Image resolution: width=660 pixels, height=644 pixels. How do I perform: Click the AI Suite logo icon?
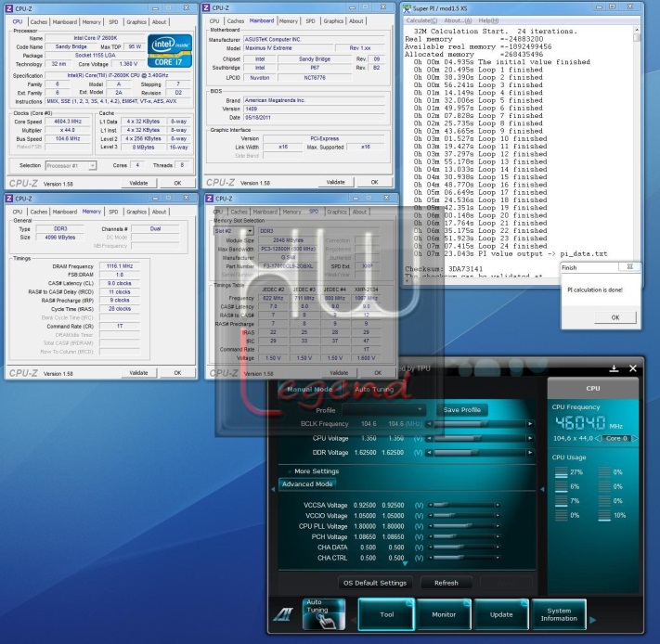[x=283, y=614]
